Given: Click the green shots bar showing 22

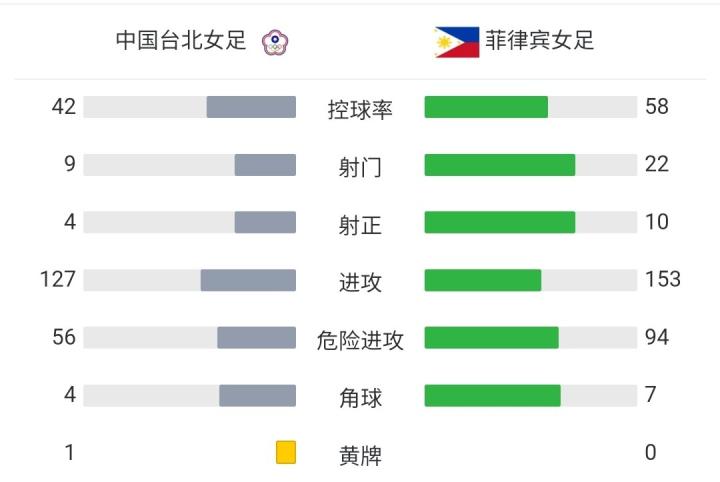Looking at the screenshot, I should (499, 165).
